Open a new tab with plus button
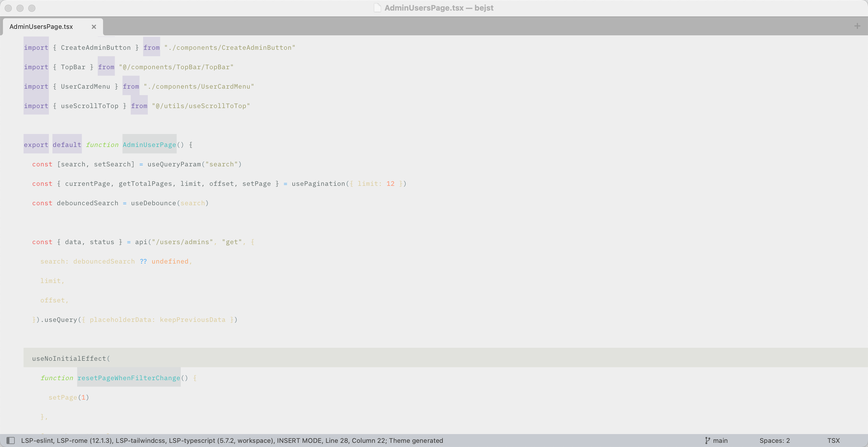This screenshot has height=447, width=868. [857, 26]
